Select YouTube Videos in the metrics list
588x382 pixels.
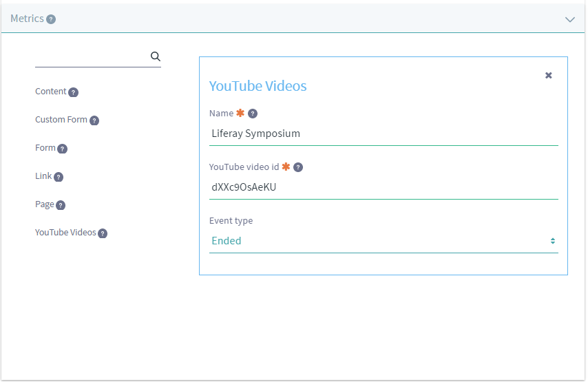pyautogui.click(x=65, y=233)
